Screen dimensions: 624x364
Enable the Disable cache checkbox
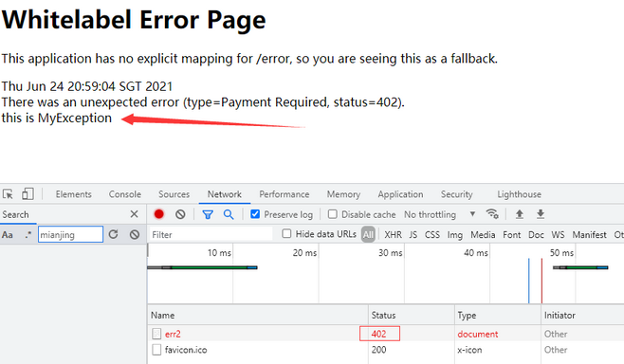(x=332, y=214)
